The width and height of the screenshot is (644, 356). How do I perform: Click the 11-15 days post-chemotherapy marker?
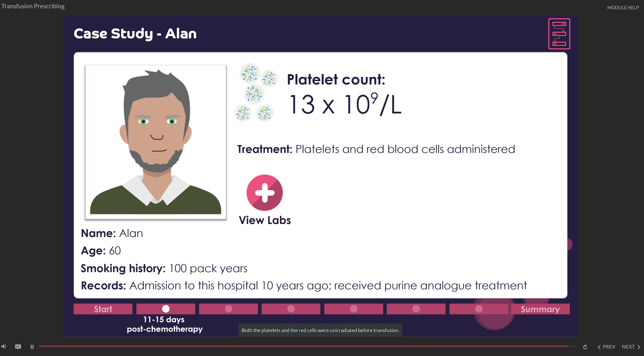[166, 309]
